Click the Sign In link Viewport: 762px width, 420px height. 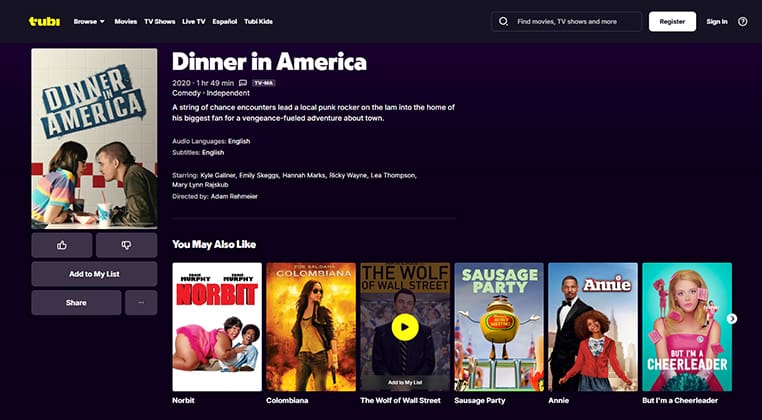pos(717,21)
